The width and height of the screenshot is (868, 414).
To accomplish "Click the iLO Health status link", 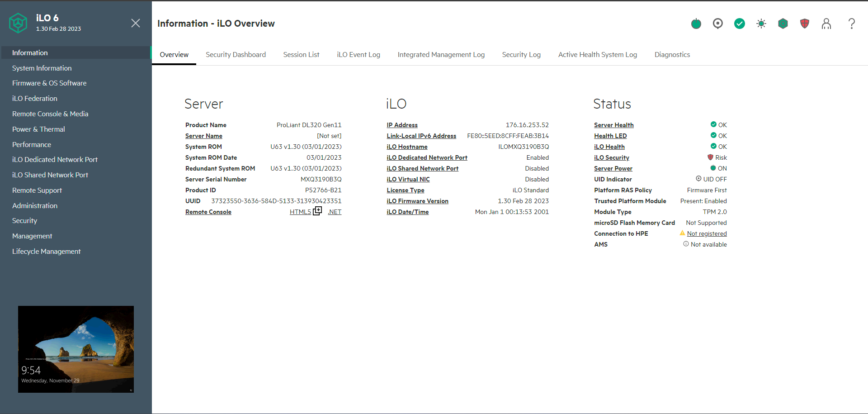I will click(x=609, y=147).
